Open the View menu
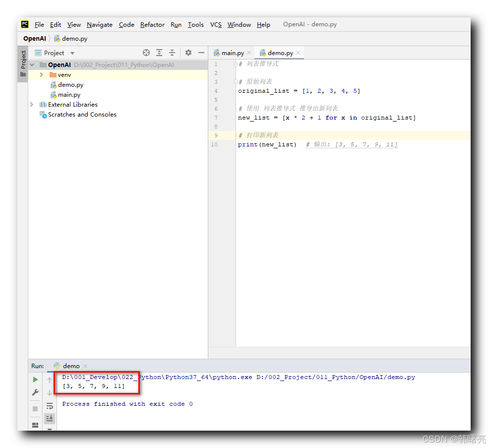Image resolution: width=488 pixels, height=448 pixels. tap(74, 25)
